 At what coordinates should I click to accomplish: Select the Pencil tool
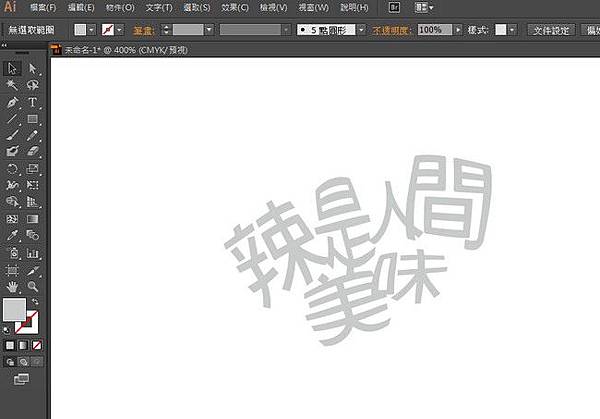[33, 135]
